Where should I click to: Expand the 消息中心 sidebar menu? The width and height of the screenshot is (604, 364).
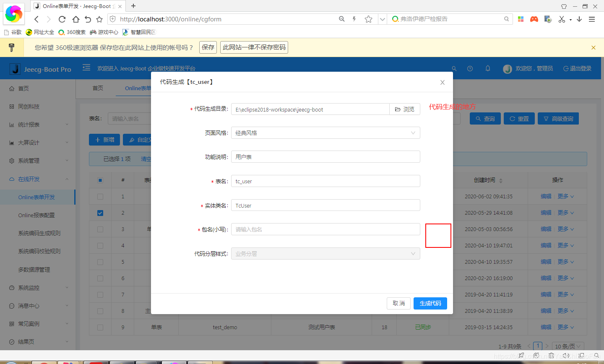click(x=38, y=306)
